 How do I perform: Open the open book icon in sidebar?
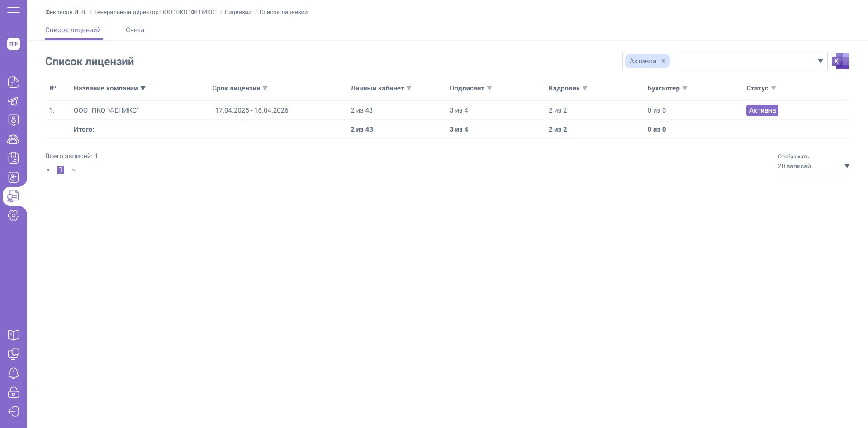pyautogui.click(x=14, y=335)
